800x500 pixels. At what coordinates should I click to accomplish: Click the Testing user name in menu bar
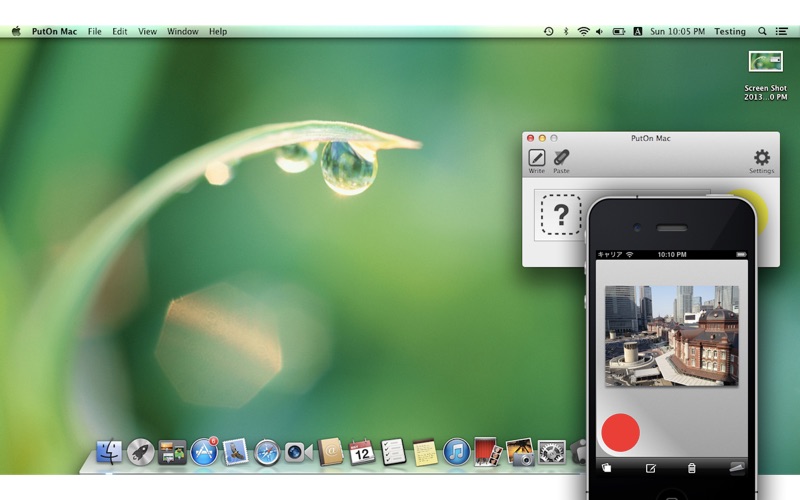(x=730, y=31)
